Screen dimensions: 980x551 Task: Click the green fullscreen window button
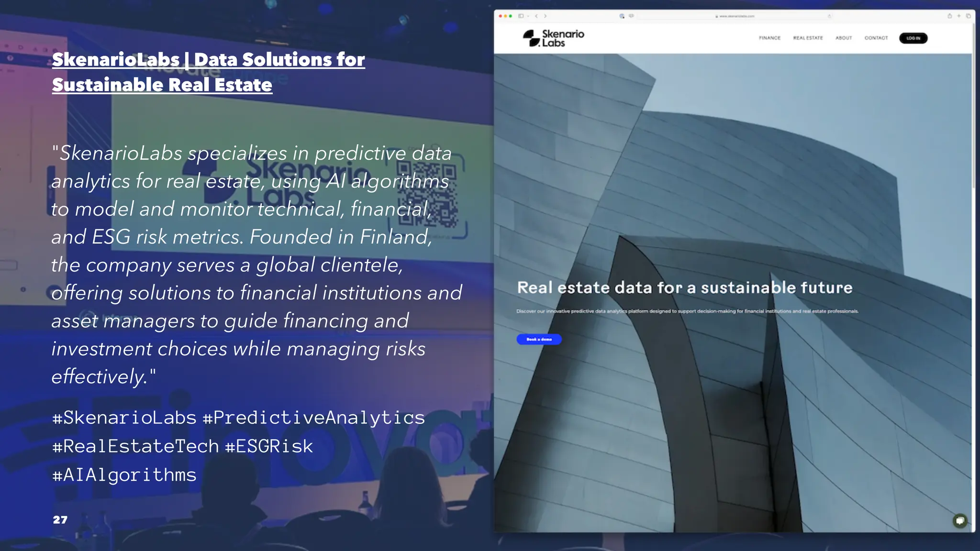point(511,16)
